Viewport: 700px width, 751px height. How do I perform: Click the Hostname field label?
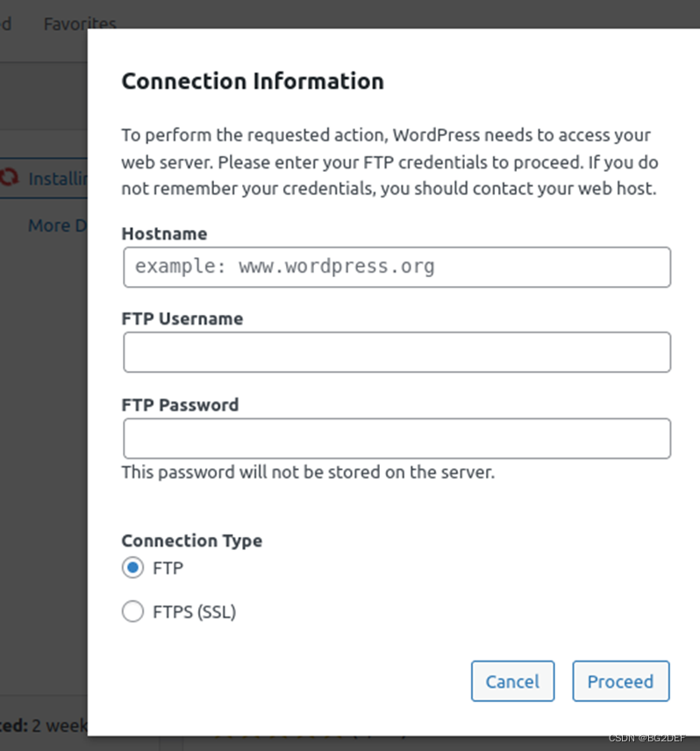pos(164,234)
